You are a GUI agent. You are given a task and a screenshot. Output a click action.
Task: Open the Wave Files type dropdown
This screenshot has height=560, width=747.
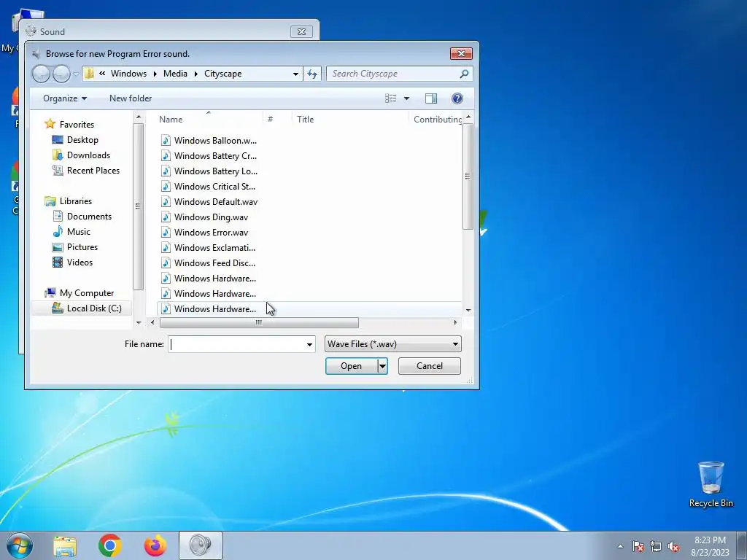click(x=393, y=344)
